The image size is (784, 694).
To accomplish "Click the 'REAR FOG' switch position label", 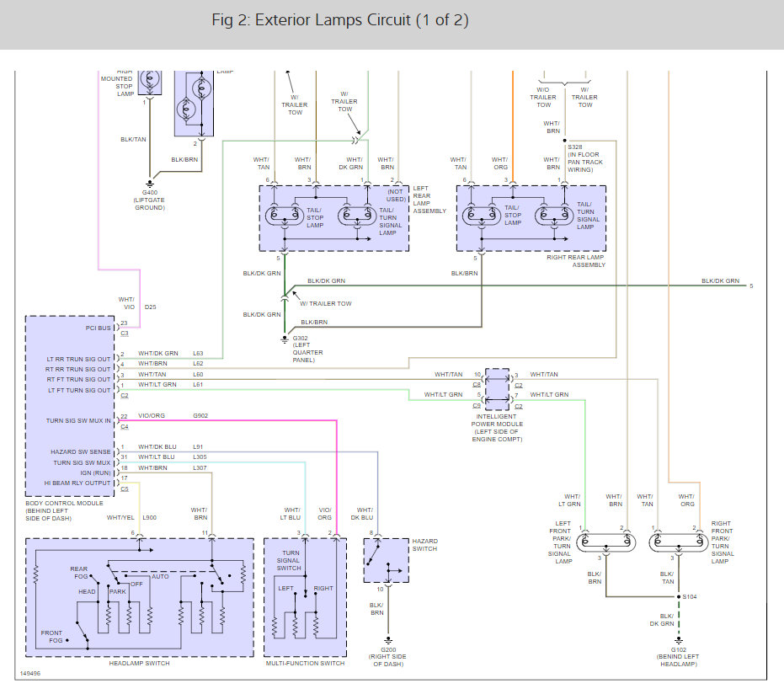I will click(79, 573).
